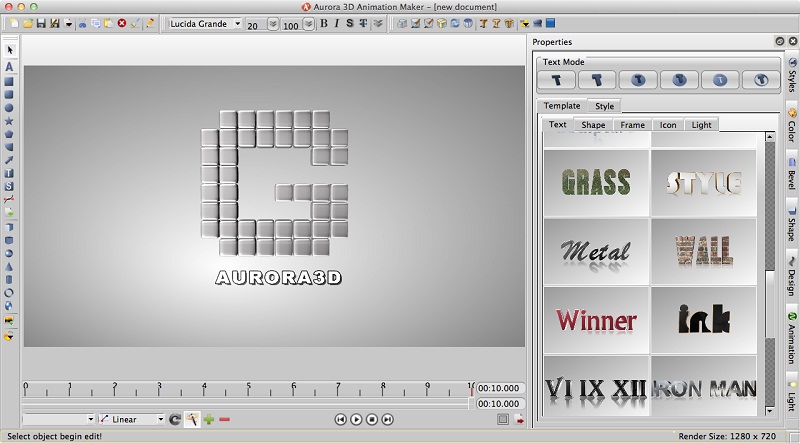This screenshot has width=800, height=443.
Task: Select first flat Text Mode button
Action: click(556, 80)
